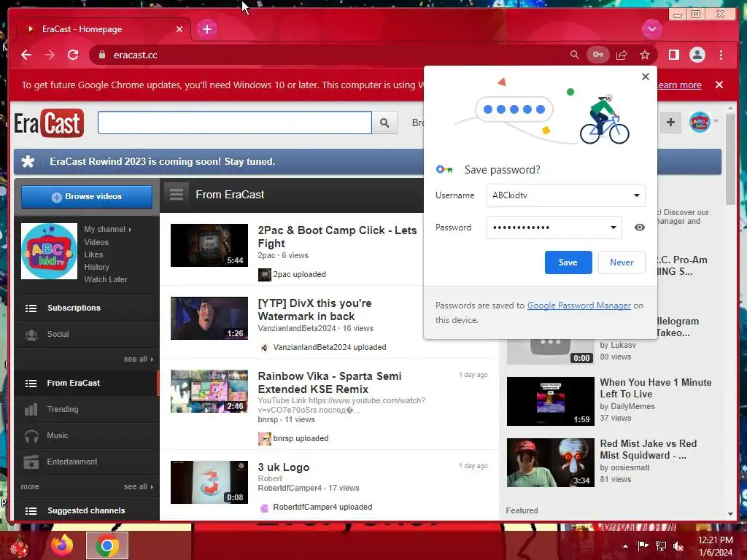Screen dimensions: 747x560
Task: Toggle the Chrome side panel icon
Action: coord(673,55)
